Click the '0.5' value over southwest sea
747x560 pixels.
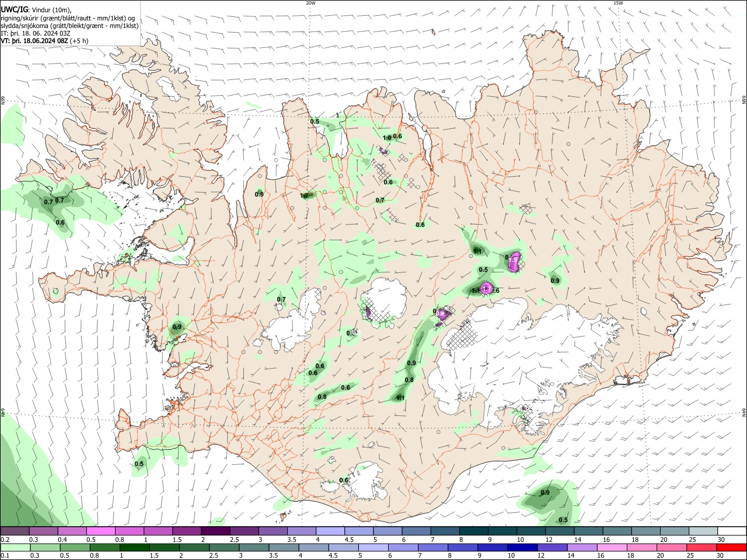coord(139,464)
